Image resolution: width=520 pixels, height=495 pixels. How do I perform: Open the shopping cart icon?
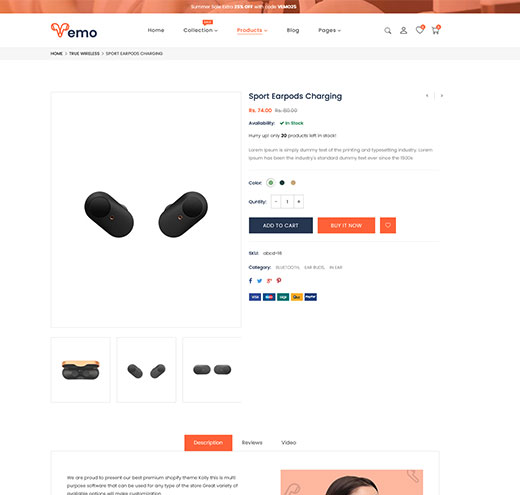436,30
